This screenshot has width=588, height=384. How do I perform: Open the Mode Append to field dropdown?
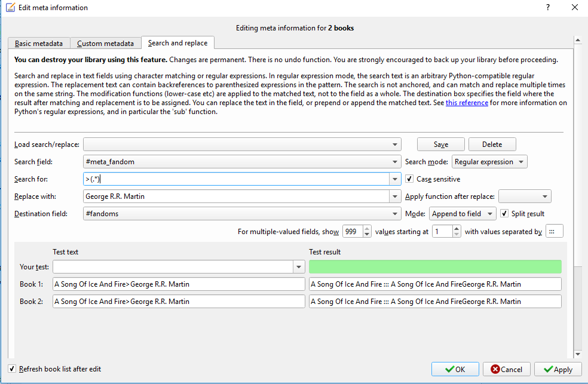(x=463, y=214)
